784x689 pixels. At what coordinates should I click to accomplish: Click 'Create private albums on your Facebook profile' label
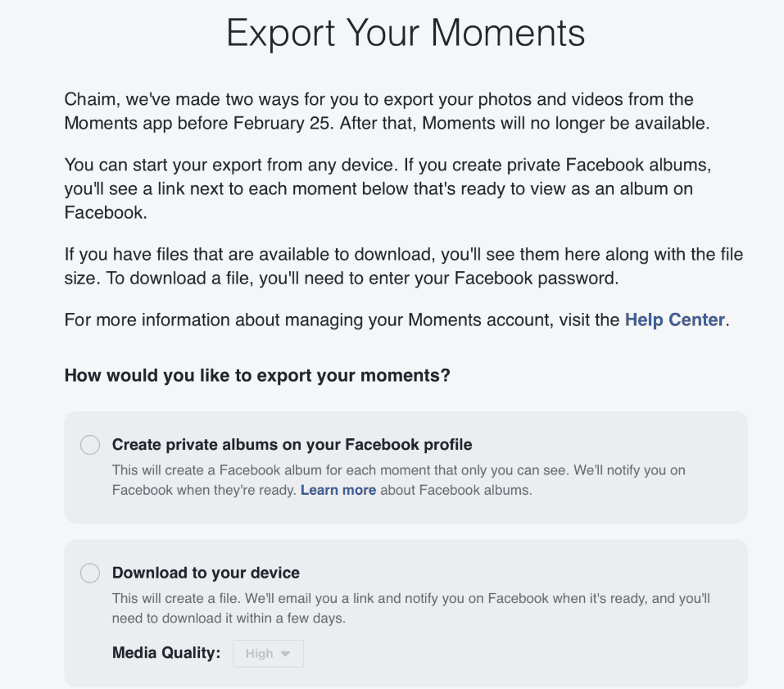pyautogui.click(x=292, y=445)
